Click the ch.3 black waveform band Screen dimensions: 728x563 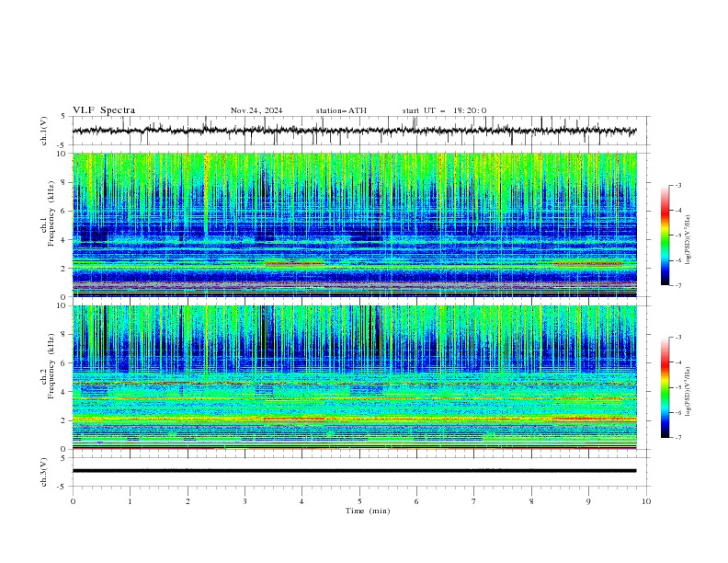[x=354, y=471]
